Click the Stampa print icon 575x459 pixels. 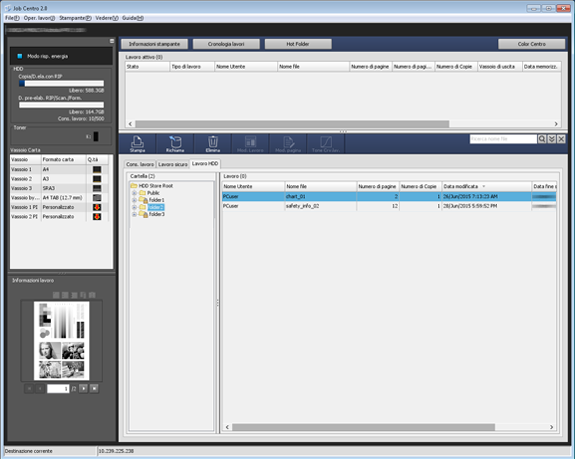pyautogui.click(x=138, y=143)
